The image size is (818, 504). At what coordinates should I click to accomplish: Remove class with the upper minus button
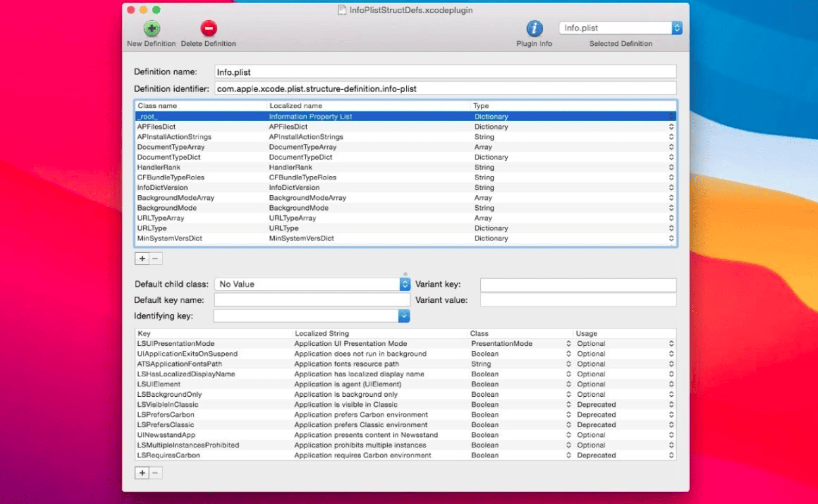[156, 259]
